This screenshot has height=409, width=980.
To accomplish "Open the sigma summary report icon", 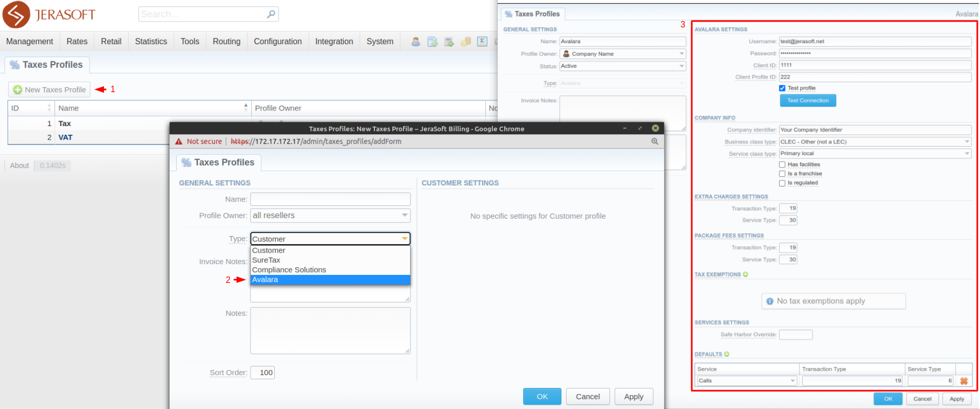I will 482,41.
